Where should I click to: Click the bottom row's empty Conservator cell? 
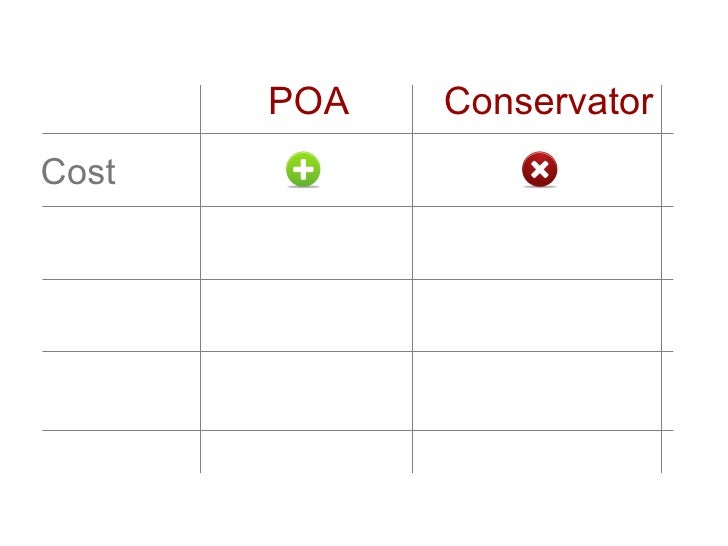tap(537, 452)
